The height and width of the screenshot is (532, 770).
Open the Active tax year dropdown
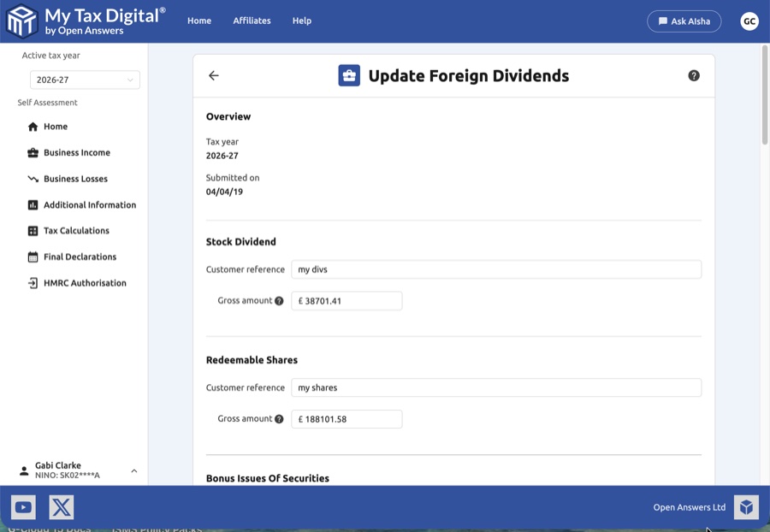click(84, 79)
